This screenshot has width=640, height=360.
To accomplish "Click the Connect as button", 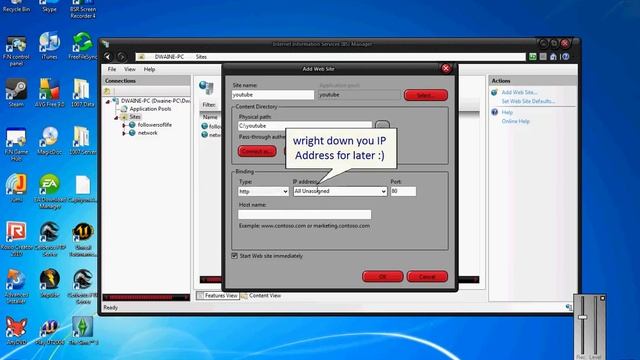I will 257,151.
